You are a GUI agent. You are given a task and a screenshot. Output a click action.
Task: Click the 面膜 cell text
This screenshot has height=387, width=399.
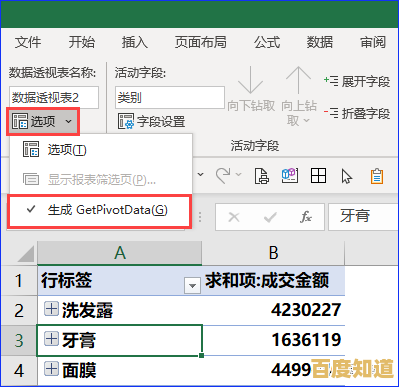79,370
